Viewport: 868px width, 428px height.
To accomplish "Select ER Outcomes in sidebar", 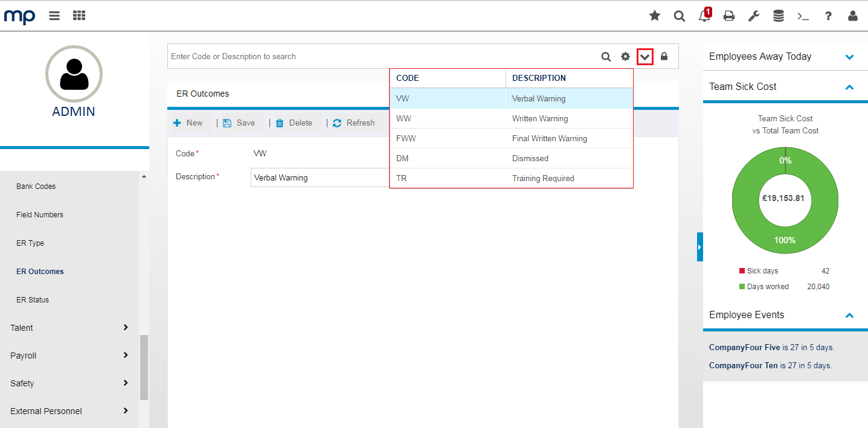I will click(x=40, y=272).
